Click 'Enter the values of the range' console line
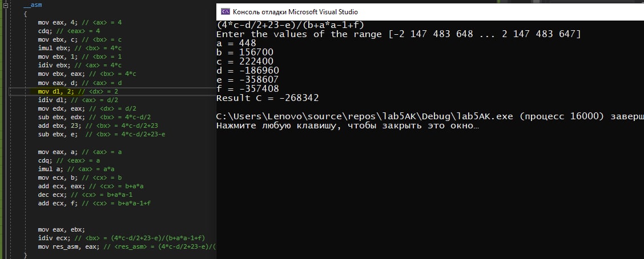 tap(399, 34)
